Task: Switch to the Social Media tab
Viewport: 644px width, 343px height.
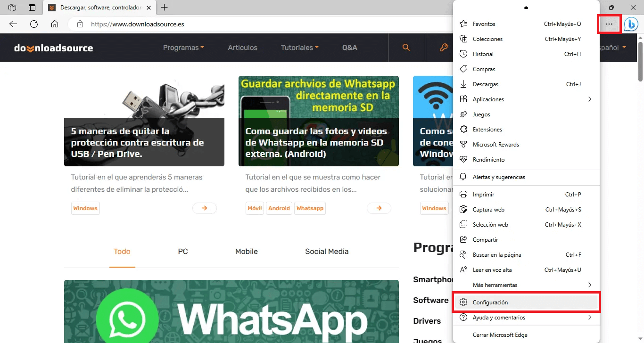Action: click(327, 252)
